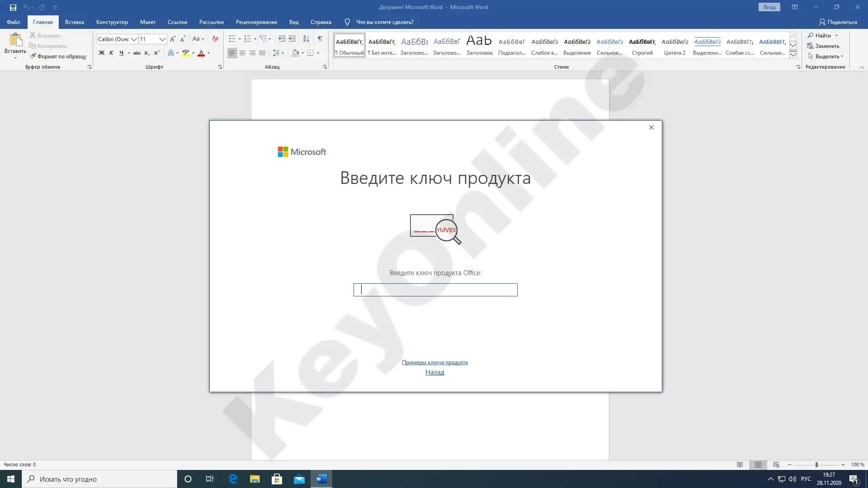The width and height of the screenshot is (868, 488).
Task: Click the numbered list icon
Action: (247, 39)
